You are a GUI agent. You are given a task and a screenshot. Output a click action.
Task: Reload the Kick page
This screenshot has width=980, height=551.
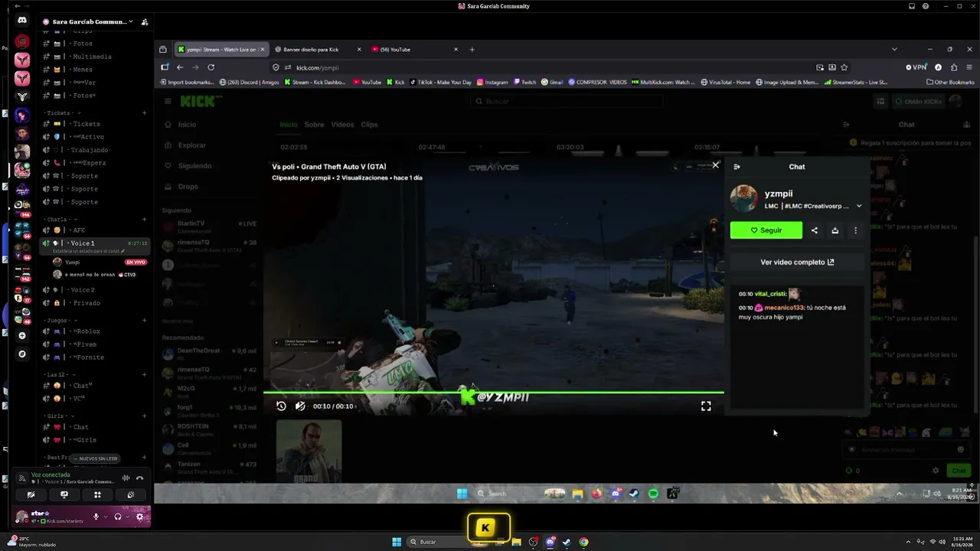coord(211,67)
